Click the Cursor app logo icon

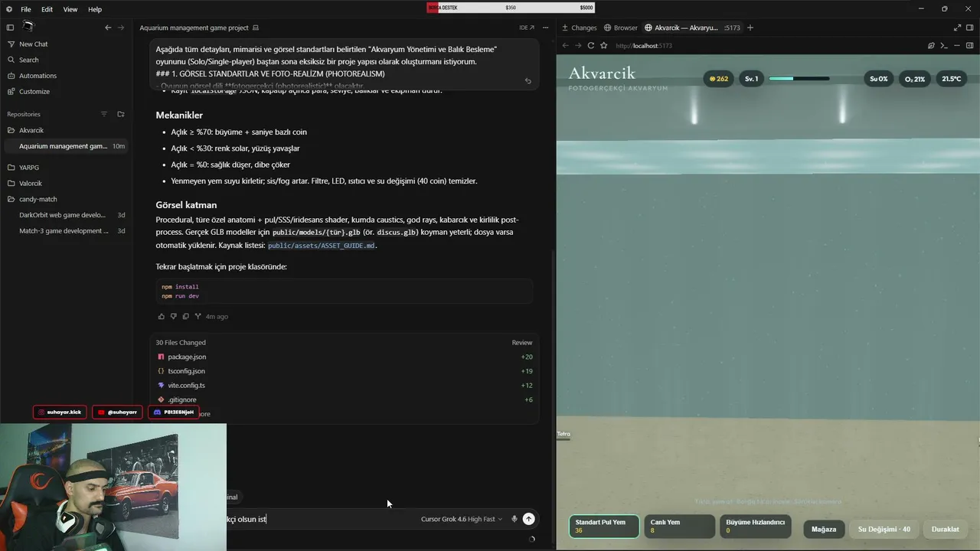point(9,9)
